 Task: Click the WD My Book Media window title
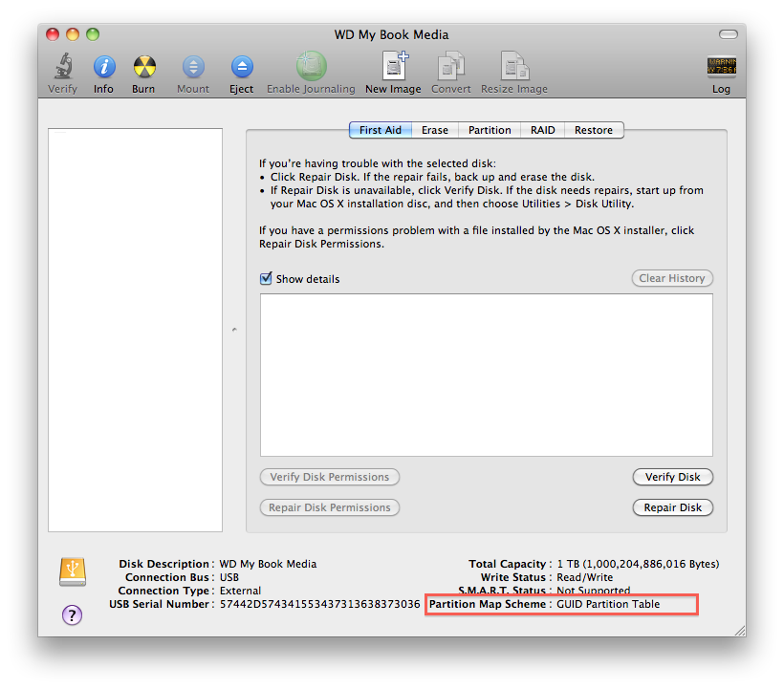click(391, 34)
